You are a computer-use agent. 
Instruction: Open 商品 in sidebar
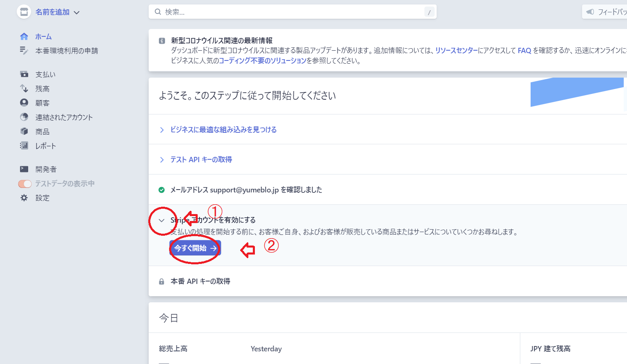click(42, 132)
